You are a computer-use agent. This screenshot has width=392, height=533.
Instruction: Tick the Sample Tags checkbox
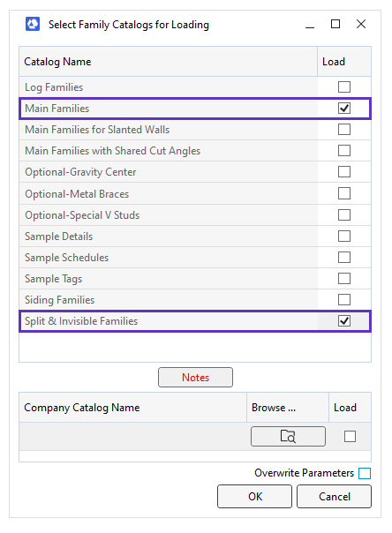[344, 278]
